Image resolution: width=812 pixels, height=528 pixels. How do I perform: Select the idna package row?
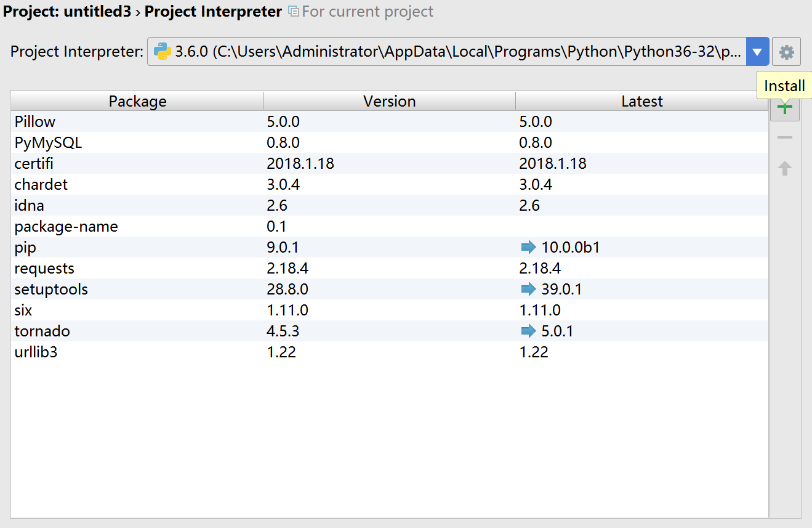point(390,205)
